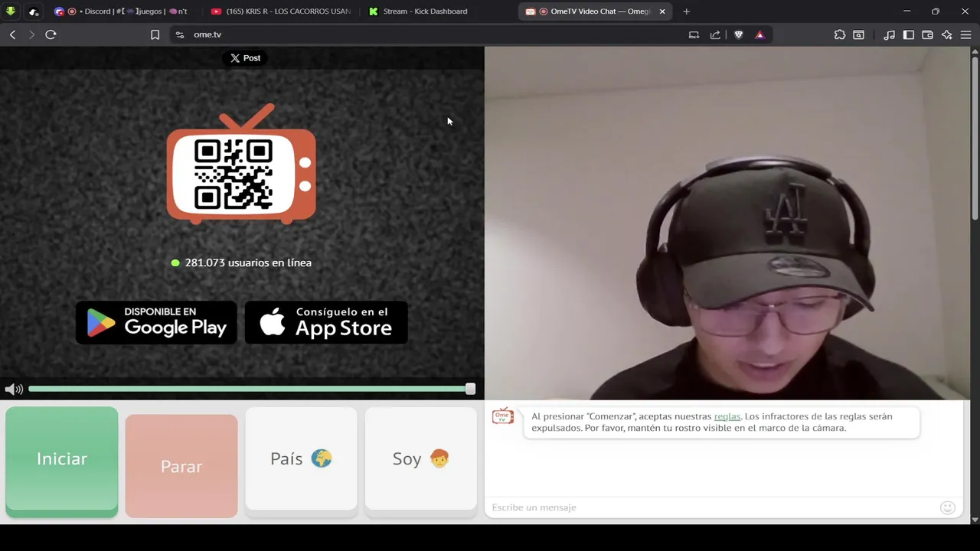Screen dimensions: 980x551
Task: Click the volume slider handle
Action: [470, 389]
